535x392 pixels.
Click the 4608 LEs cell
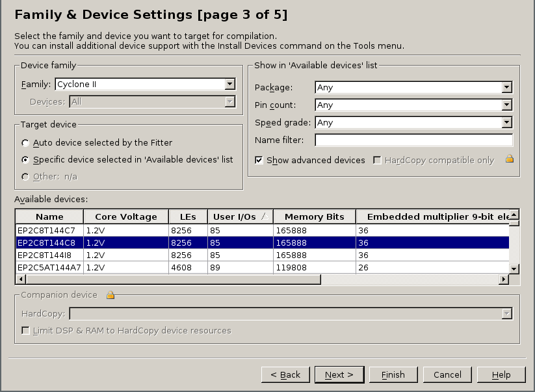click(188, 267)
